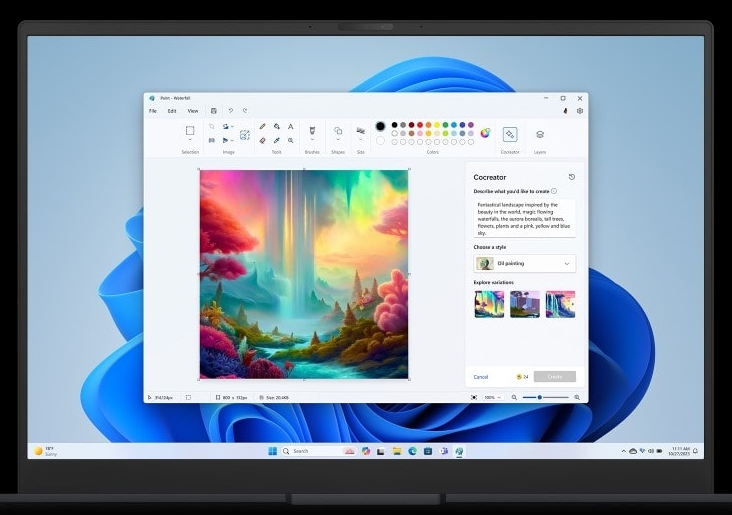Select the first variation thumbnail

coord(489,304)
